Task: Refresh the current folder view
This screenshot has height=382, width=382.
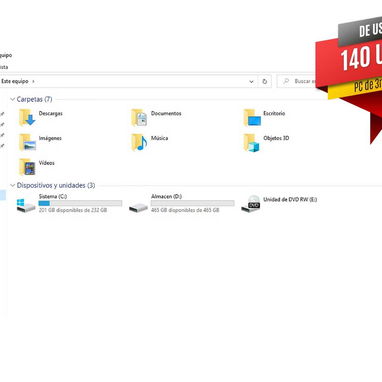Action: tap(265, 81)
